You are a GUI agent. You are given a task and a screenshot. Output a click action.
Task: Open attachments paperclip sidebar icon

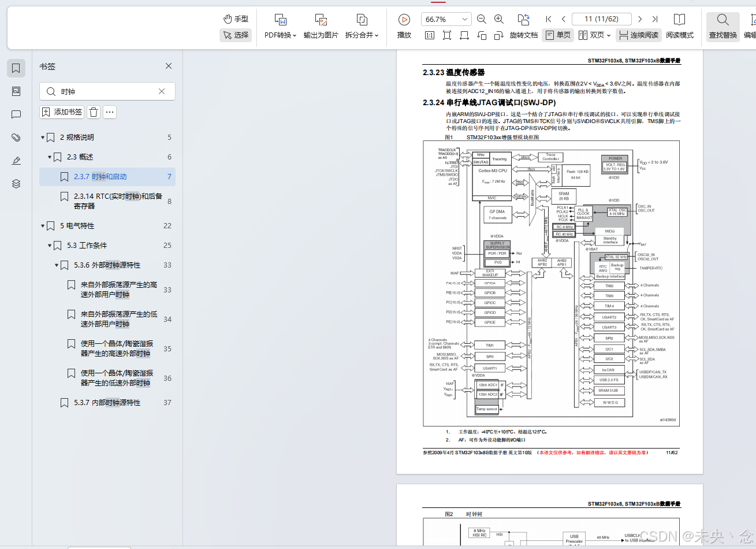pyautogui.click(x=16, y=138)
